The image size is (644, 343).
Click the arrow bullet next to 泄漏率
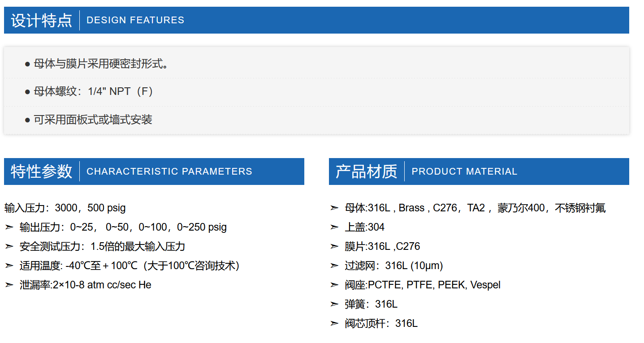click(x=9, y=285)
